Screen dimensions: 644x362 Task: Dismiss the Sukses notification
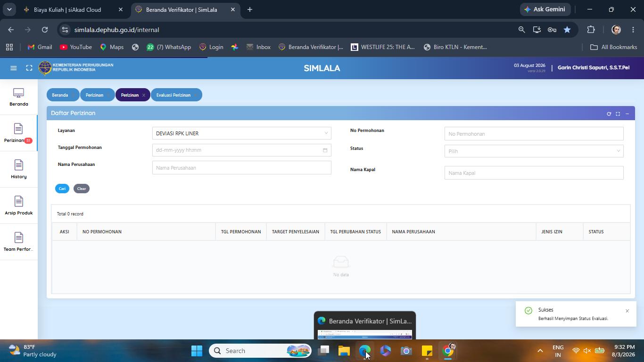pyautogui.click(x=627, y=311)
